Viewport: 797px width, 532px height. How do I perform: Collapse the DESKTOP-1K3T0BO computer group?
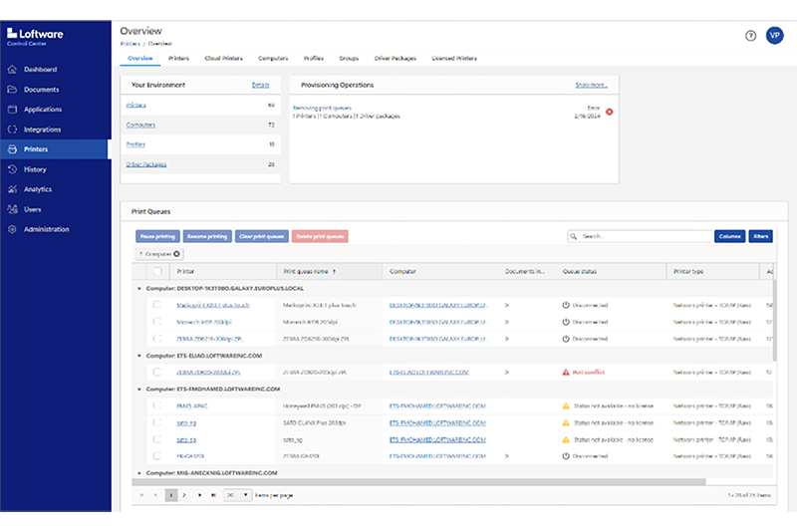coord(139,288)
